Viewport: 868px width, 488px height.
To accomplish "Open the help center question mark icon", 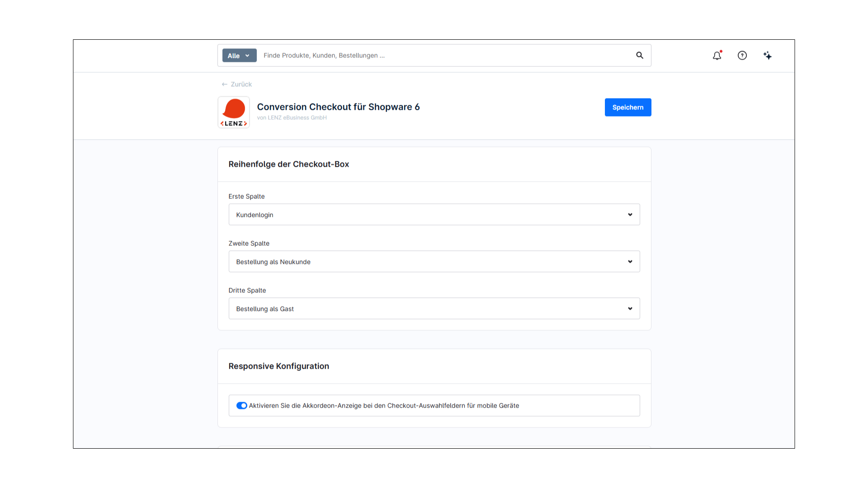I will coord(742,56).
